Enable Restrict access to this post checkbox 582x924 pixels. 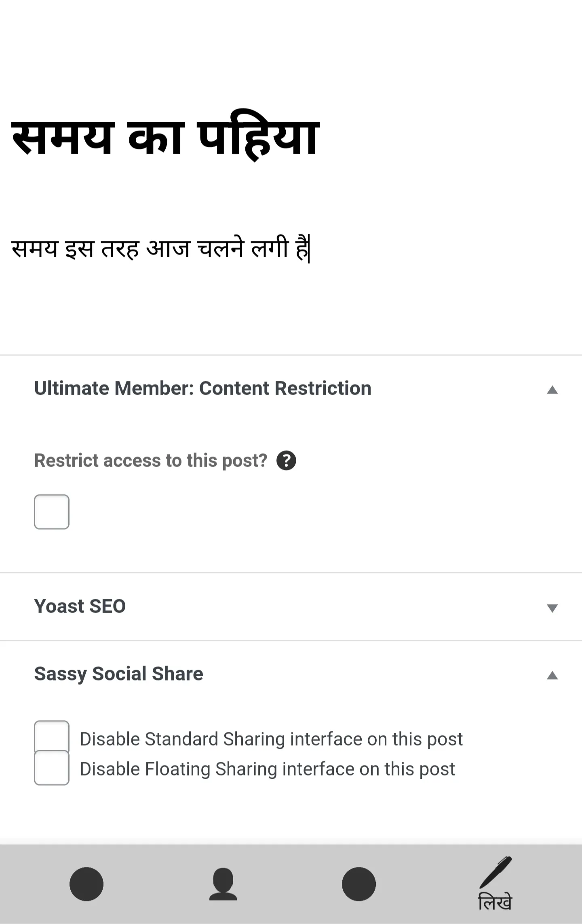[52, 512]
